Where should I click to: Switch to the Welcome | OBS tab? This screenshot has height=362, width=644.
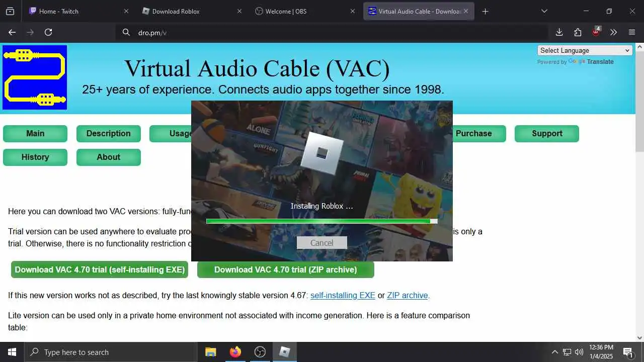304,11
